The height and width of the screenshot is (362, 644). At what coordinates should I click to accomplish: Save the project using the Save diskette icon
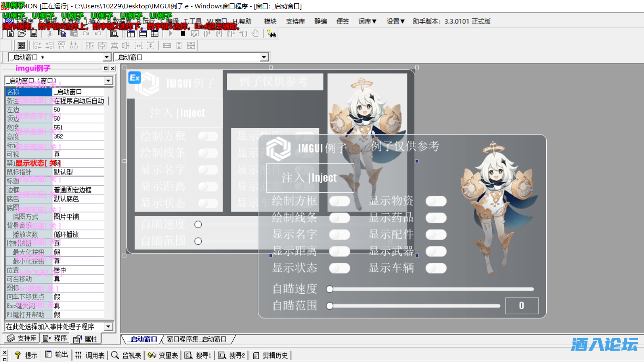pos(33,34)
